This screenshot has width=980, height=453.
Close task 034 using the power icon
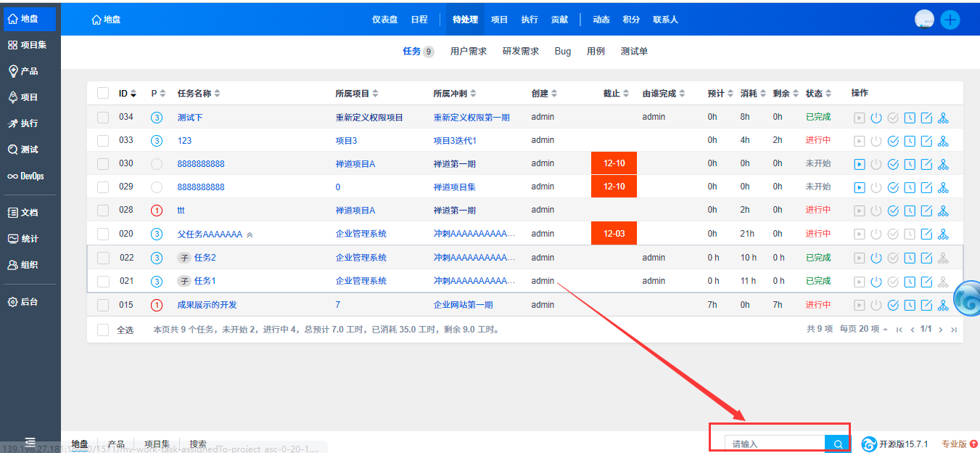pos(876,118)
